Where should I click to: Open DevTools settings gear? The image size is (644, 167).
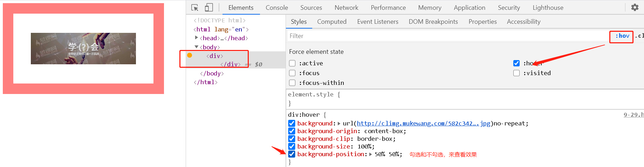click(635, 7)
